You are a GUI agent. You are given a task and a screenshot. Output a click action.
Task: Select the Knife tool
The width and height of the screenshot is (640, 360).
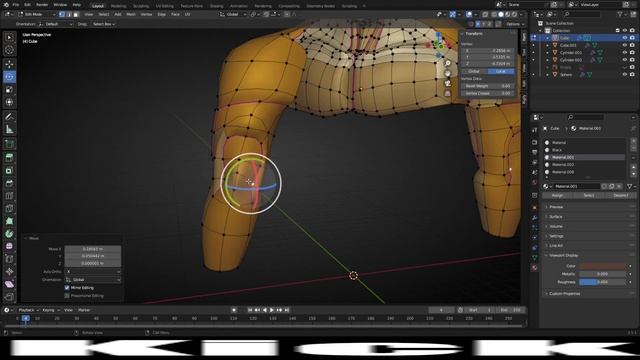9,209
